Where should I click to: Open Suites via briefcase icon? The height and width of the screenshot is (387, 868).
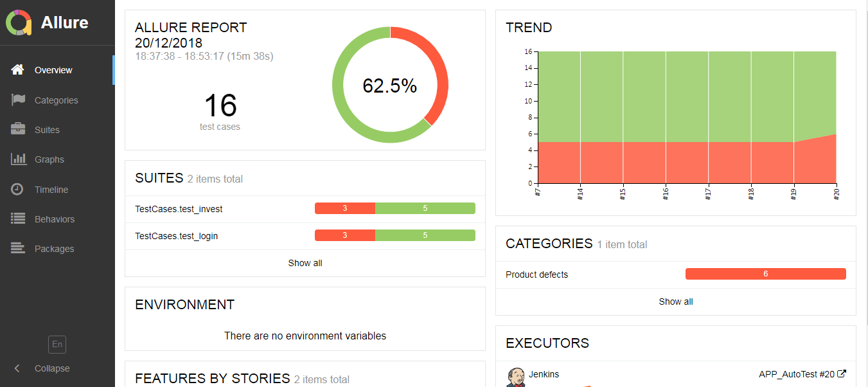click(18, 130)
